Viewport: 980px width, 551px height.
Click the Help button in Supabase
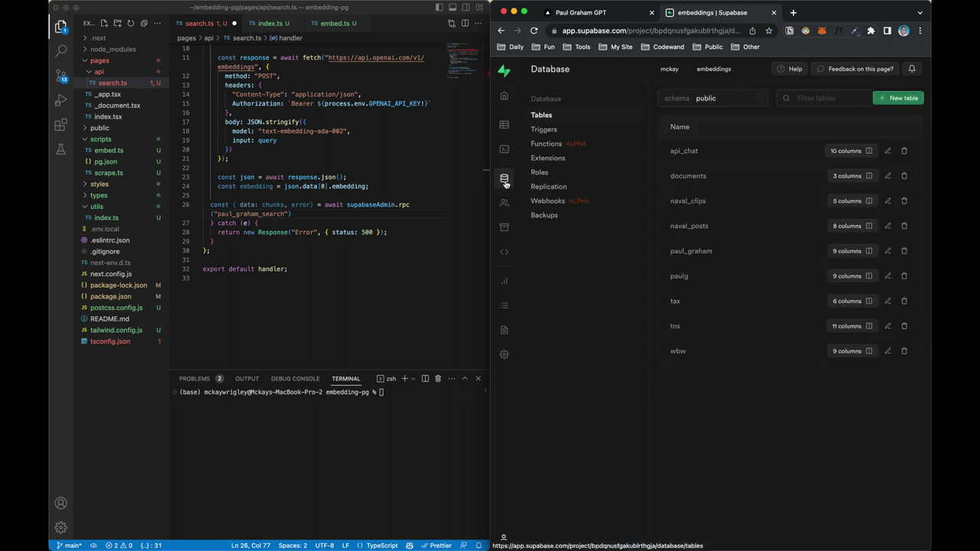tap(789, 69)
